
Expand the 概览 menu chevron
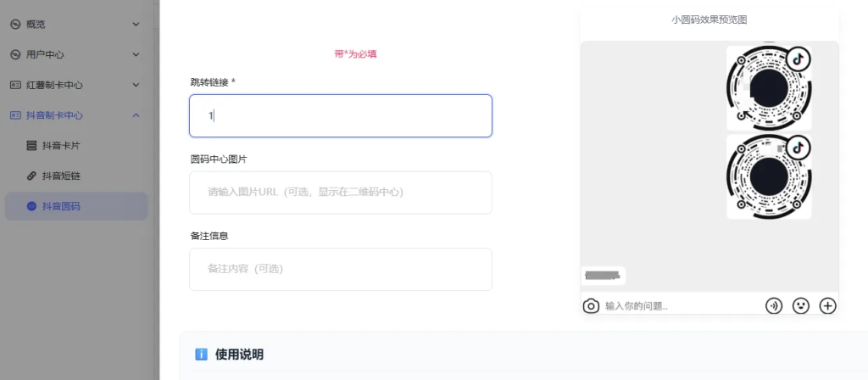pos(136,25)
